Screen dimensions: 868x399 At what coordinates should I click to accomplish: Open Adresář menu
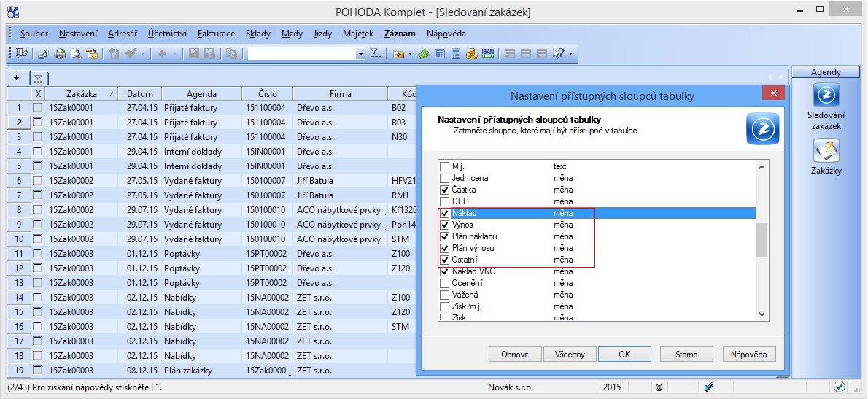(123, 34)
